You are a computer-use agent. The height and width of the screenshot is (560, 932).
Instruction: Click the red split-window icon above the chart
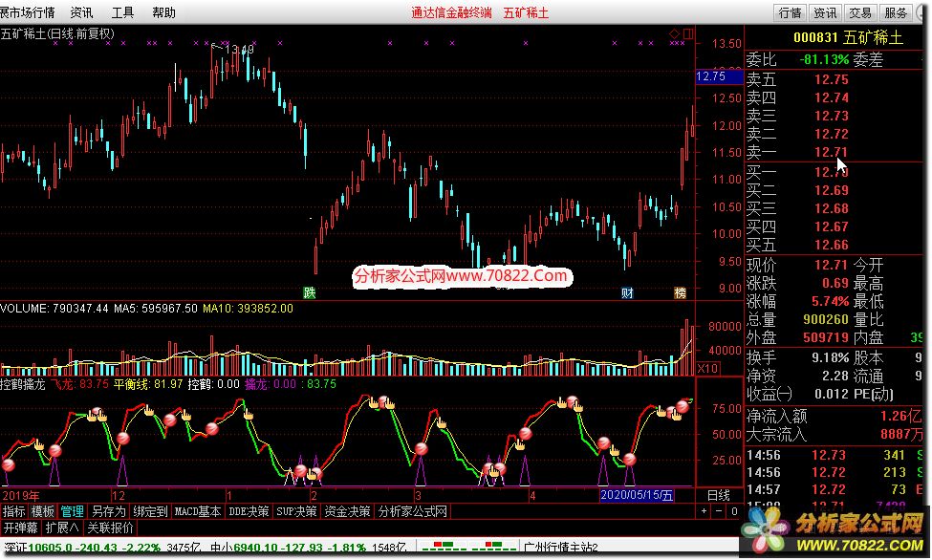(x=687, y=33)
